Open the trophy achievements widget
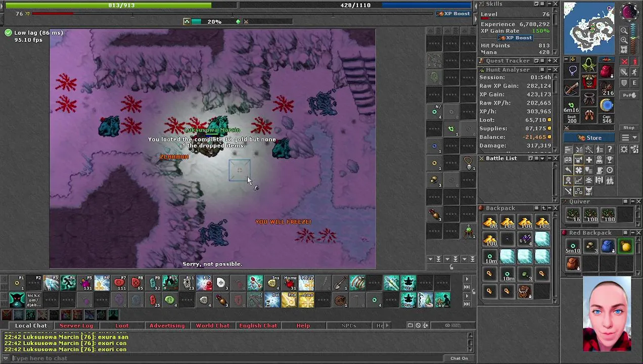The height and width of the screenshot is (364, 643). pos(610,160)
